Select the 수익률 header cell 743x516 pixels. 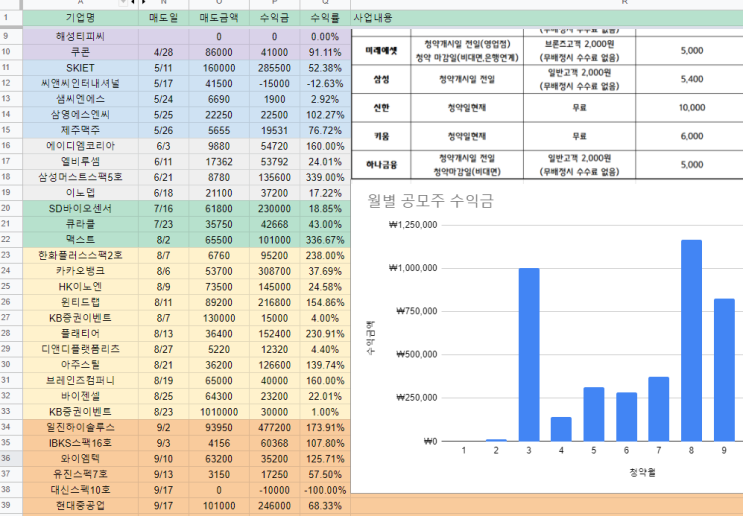click(x=325, y=18)
